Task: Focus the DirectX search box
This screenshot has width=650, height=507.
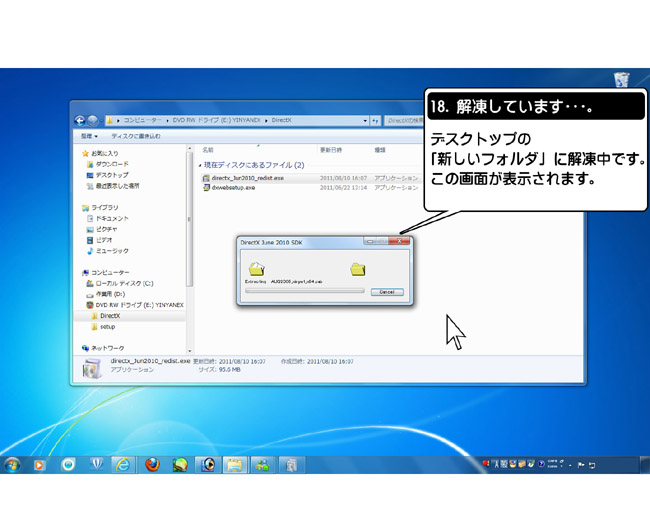Action: tap(404, 121)
